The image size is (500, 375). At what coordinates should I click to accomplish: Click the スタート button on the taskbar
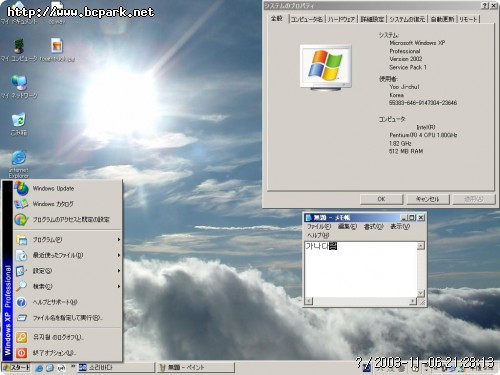pyautogui.click(x=16, y=368)
